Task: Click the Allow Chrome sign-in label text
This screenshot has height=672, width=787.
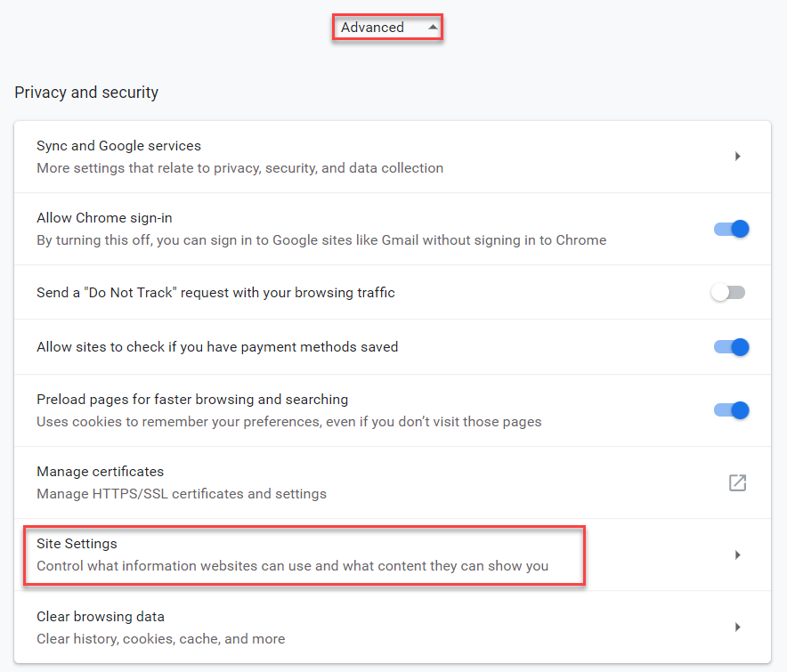Action: tap(105, 218)
